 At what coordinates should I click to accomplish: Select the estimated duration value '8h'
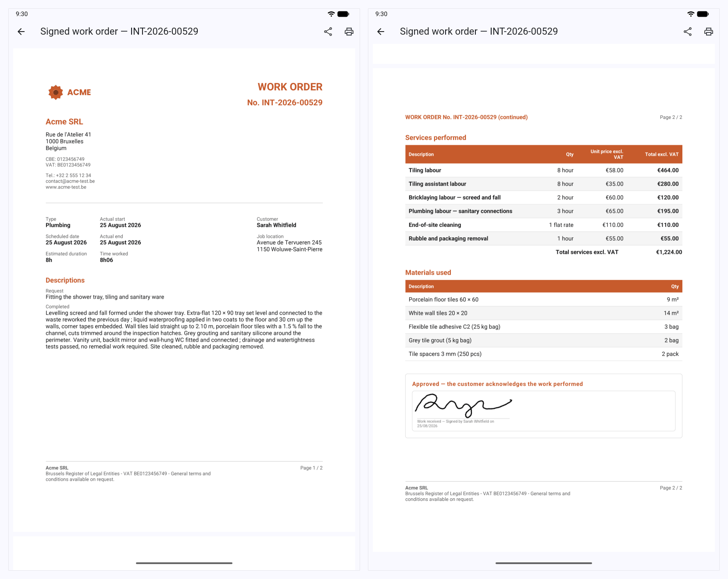tap(49, 260)
